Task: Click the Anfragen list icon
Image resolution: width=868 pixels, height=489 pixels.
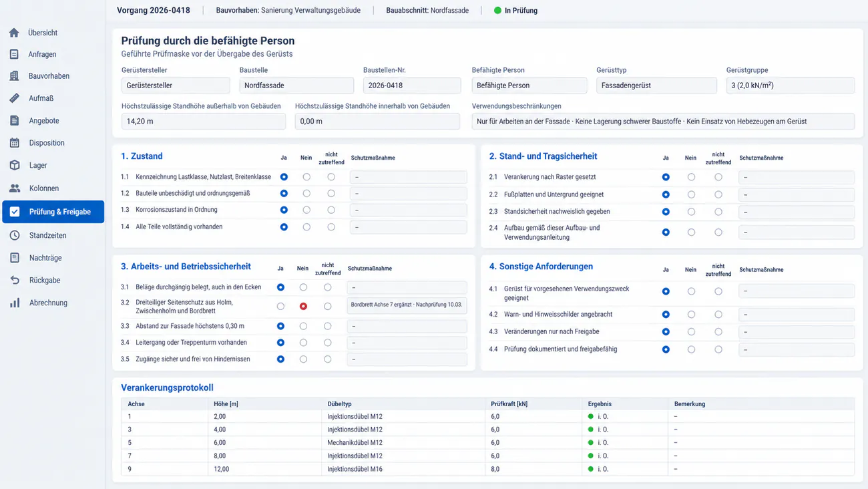Action: pos(14,54)
